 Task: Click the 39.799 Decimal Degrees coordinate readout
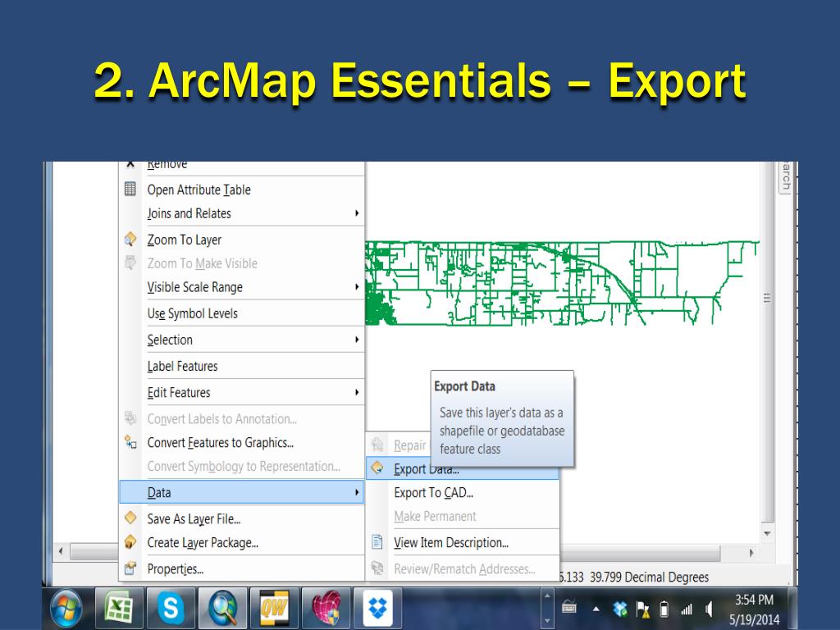click(649, 577)
